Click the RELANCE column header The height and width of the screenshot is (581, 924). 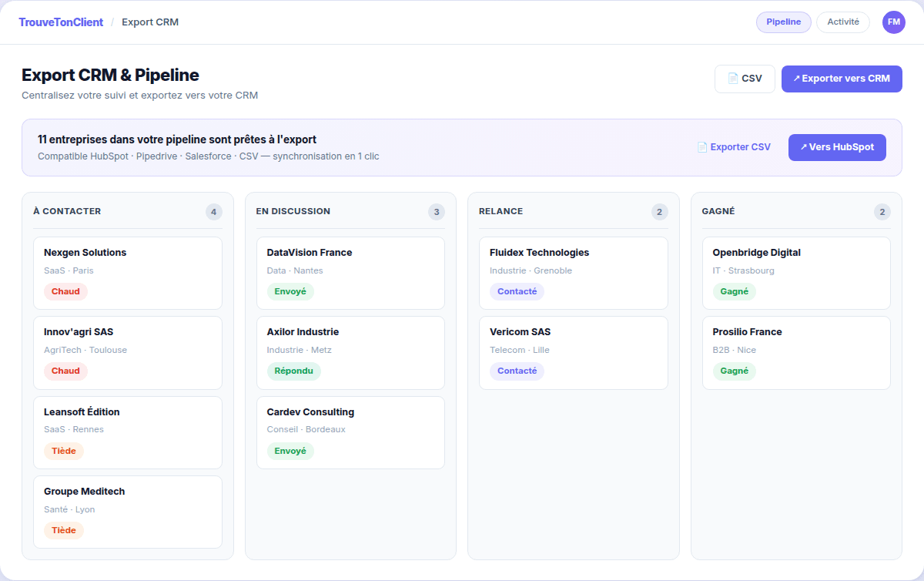[500, 211]
